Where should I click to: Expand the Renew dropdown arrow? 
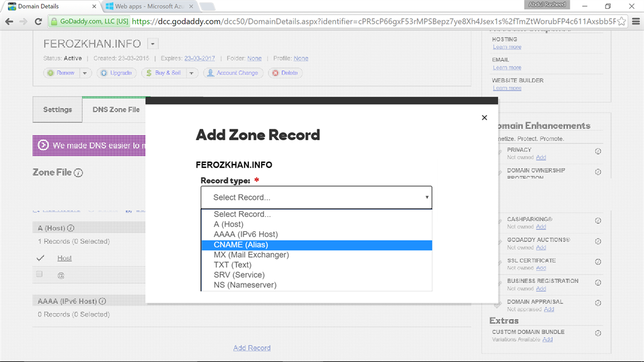[85, 73]
